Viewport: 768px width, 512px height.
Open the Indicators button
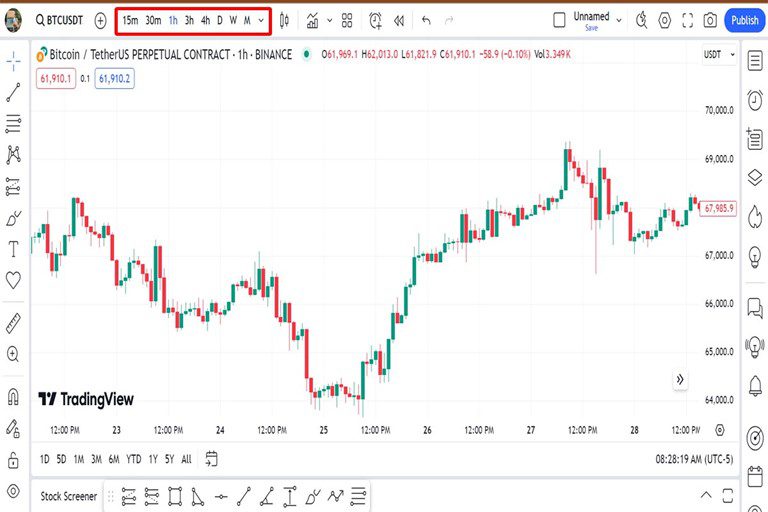click(x=312, y=21)
